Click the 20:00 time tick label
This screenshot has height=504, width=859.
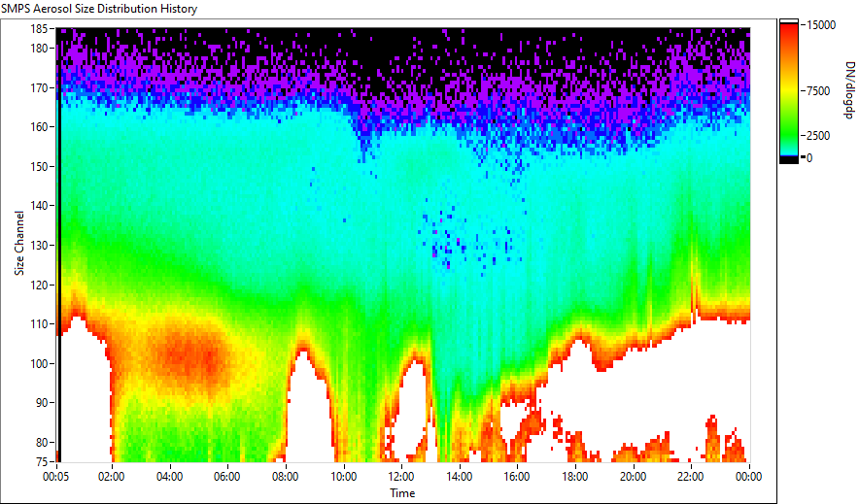coord(633,477)
